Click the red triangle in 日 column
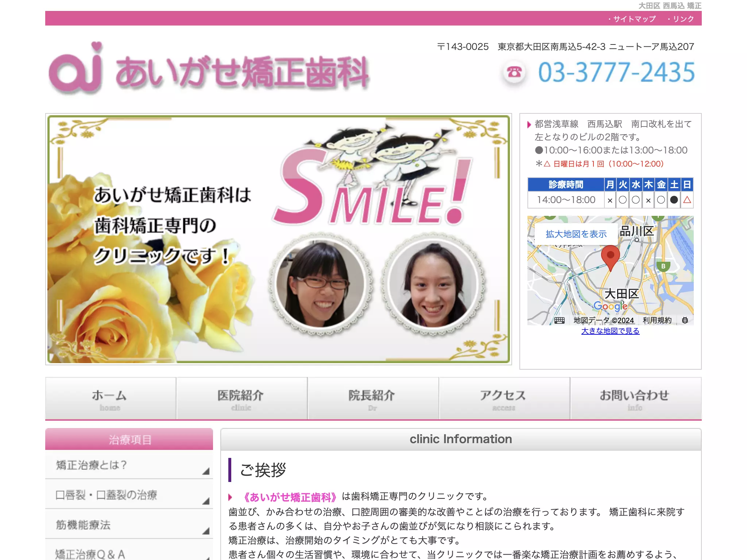Screen dimensions: 747x560 click(687, 200)
